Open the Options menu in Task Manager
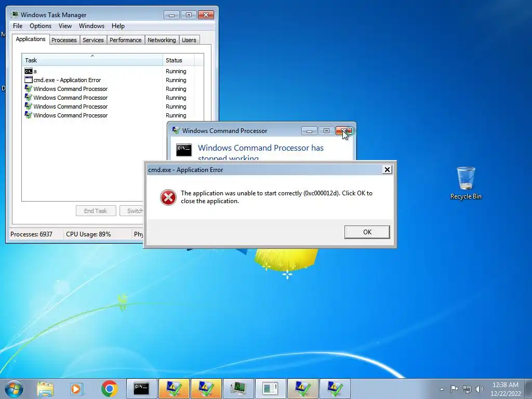This screenshot has height=399, width=532. pos(41,26)
